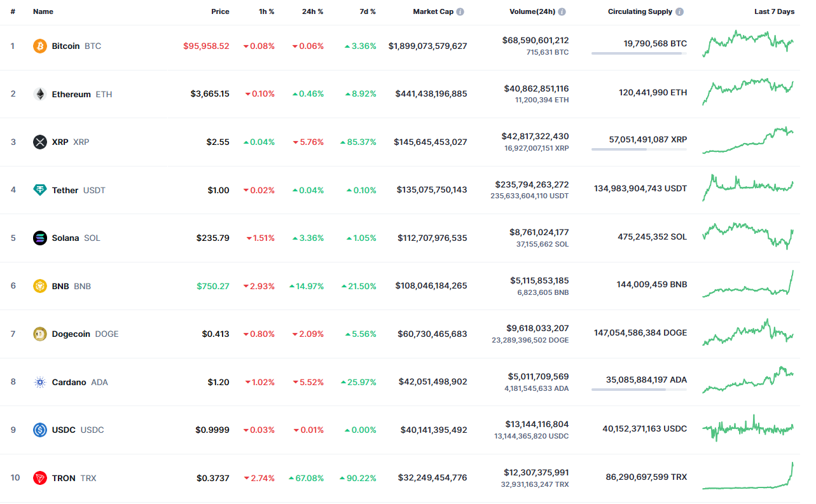Click Cardano market cap $42,051,498,902
Viewport: 816px width, 504px height.
coord(433,382)
